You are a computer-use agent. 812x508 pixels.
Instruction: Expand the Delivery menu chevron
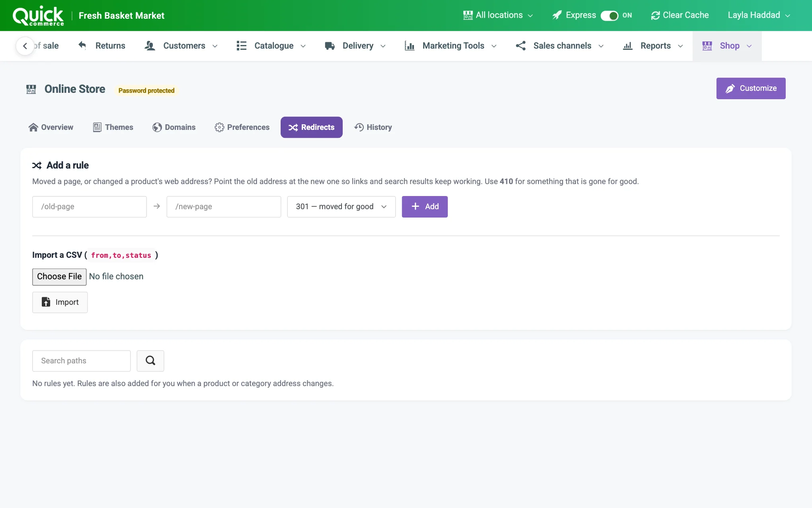point(383,46)
